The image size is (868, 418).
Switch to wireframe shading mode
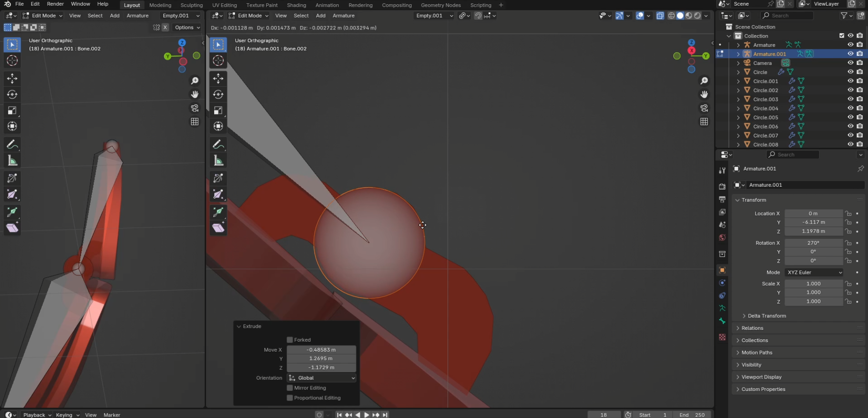(671, 16)
